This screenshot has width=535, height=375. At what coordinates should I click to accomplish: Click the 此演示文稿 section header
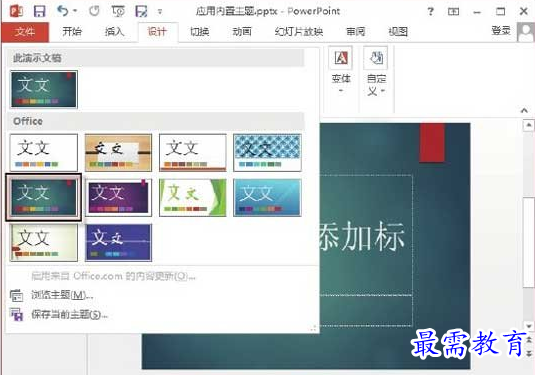(156, 58)
